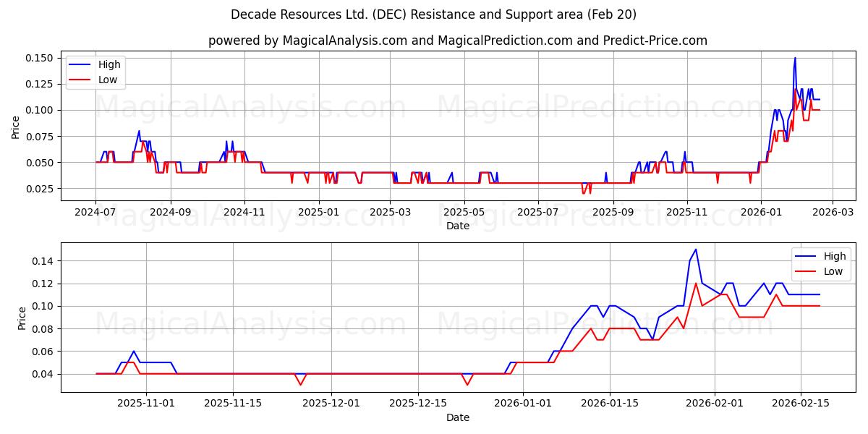
Task: Click the '2026-01' tick label in top chart
Action: click(x=761, y=212)
